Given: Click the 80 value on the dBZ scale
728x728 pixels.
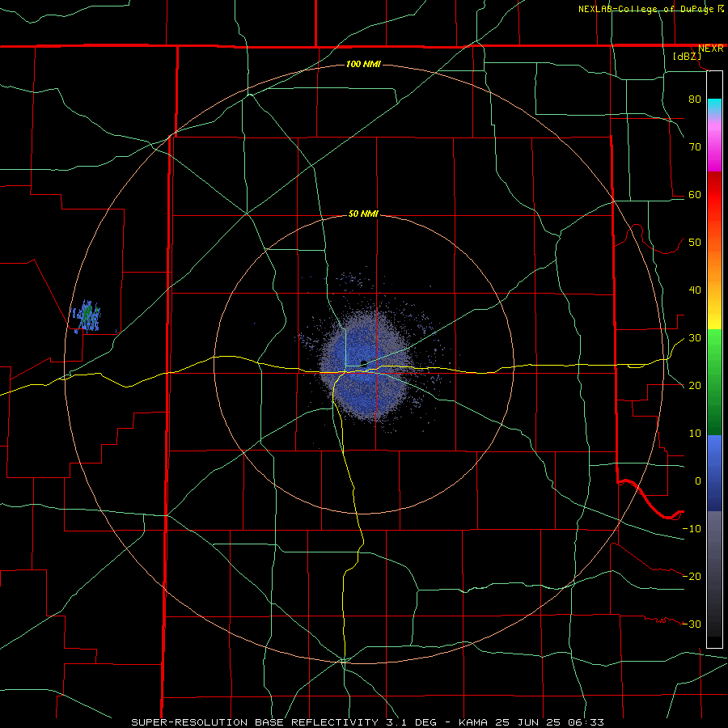Looking at the screenshot, I should click(695, 99).
